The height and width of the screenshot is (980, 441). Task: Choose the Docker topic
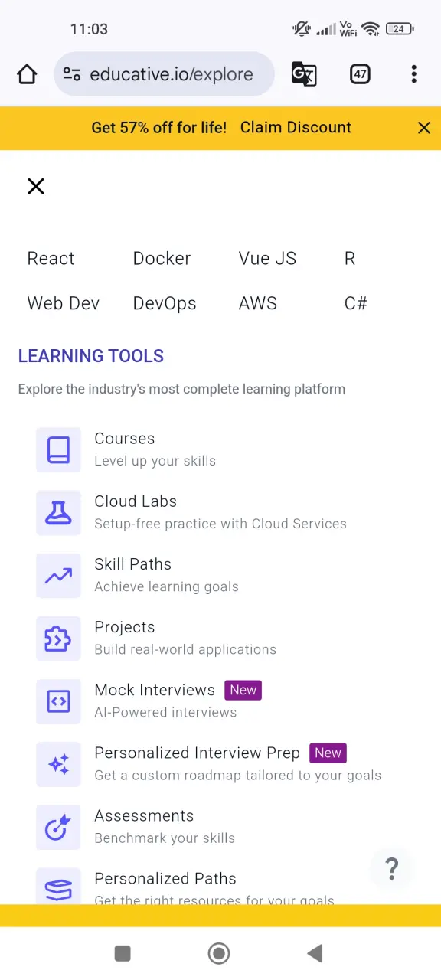point(162,259)
